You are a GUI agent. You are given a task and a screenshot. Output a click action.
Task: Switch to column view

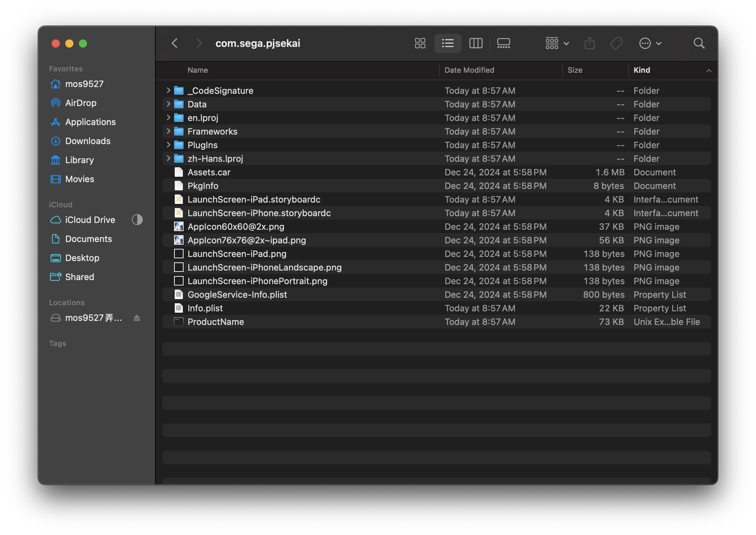[x=476, y=43]
